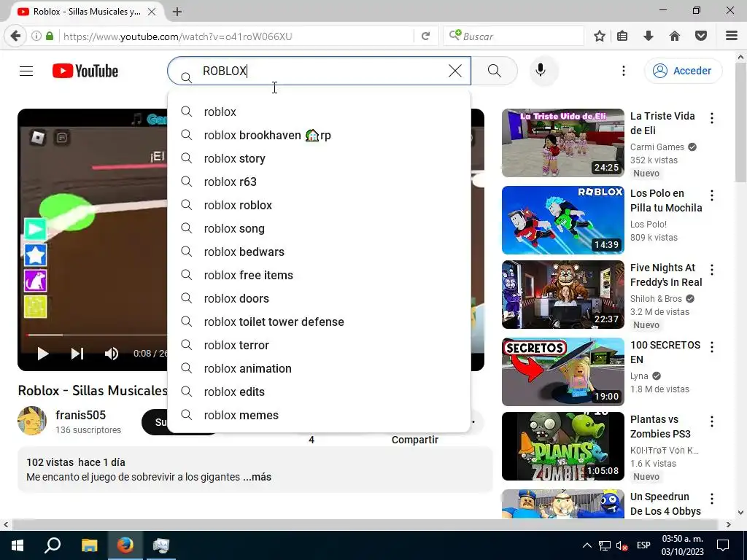Image resolution: width=747 pixels, height=560 pixels.
Task: Reload the page with the refresh icon
Action: point(426,36)
